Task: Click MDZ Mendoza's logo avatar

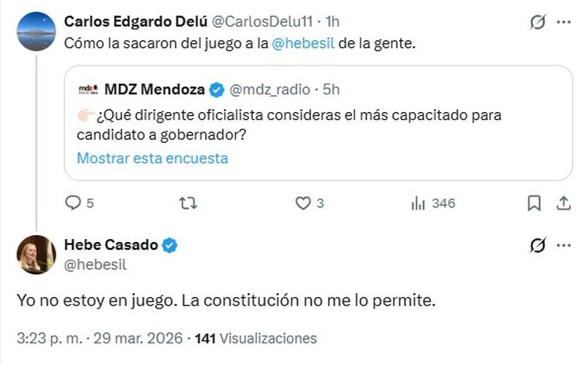Action: click(x=87, y=90)
